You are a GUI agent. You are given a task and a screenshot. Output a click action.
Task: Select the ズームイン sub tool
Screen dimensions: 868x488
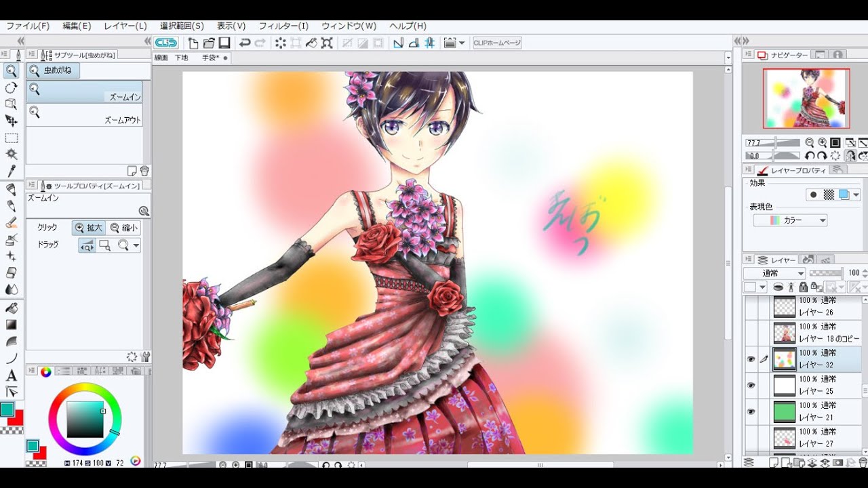[85, 91]
